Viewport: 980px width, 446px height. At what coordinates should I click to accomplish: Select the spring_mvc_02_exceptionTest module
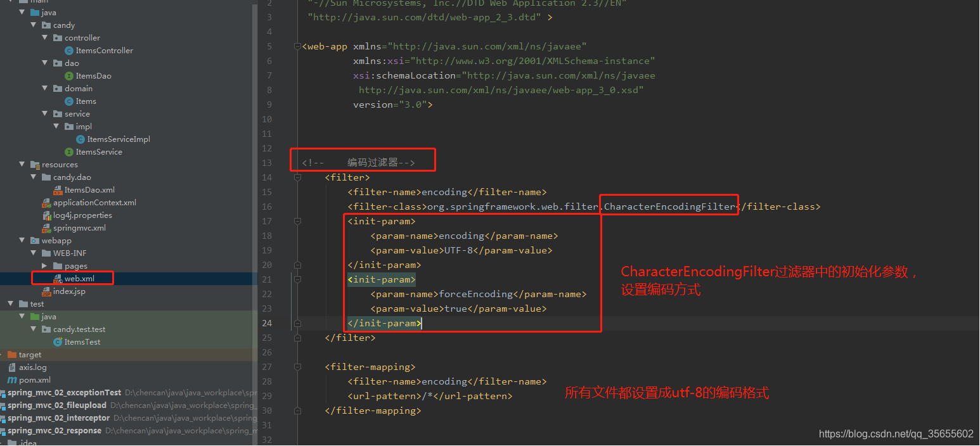[x=64, y=393]
